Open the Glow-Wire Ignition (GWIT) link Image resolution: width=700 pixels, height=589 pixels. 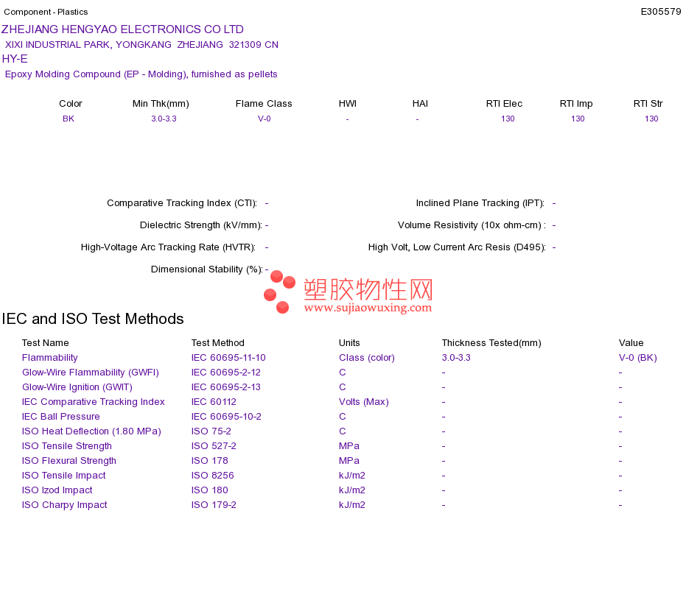(77, 387)
